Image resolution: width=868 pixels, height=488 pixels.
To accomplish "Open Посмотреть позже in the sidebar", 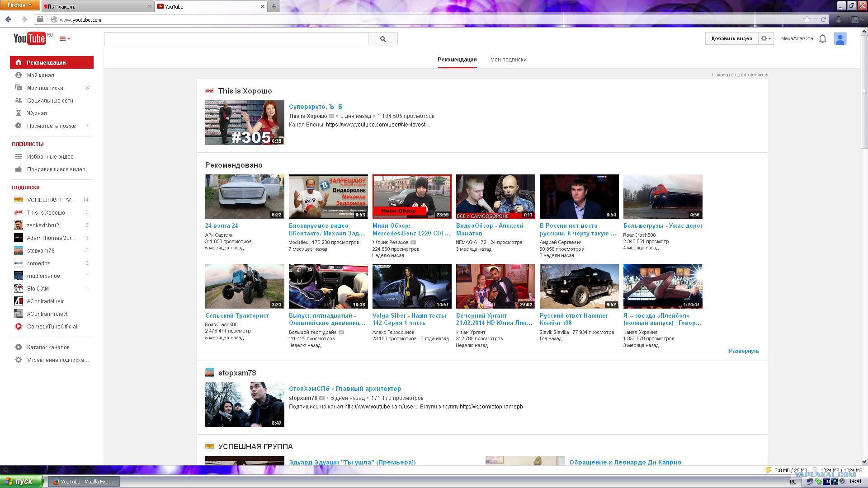I will [x=52, y=126].
